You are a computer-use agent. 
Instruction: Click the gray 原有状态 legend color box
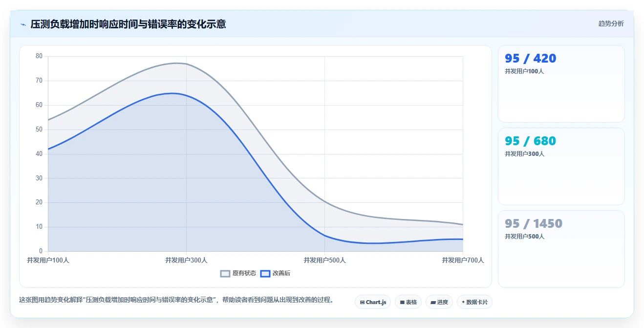point(225,273)
